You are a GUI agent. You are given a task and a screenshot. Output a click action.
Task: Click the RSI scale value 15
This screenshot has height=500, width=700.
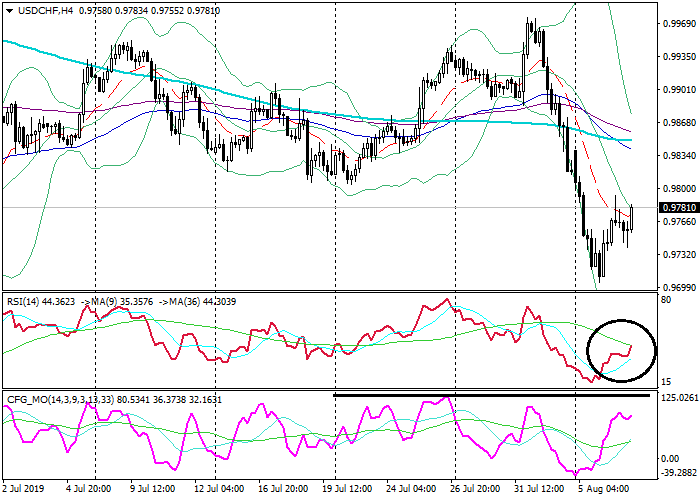point(665,382)
